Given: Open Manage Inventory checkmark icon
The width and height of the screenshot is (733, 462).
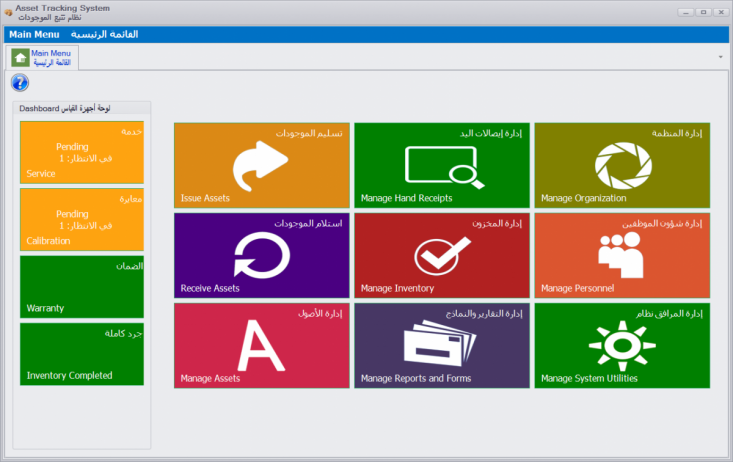Looking at the screenshot, I should (x=442, y=255).
